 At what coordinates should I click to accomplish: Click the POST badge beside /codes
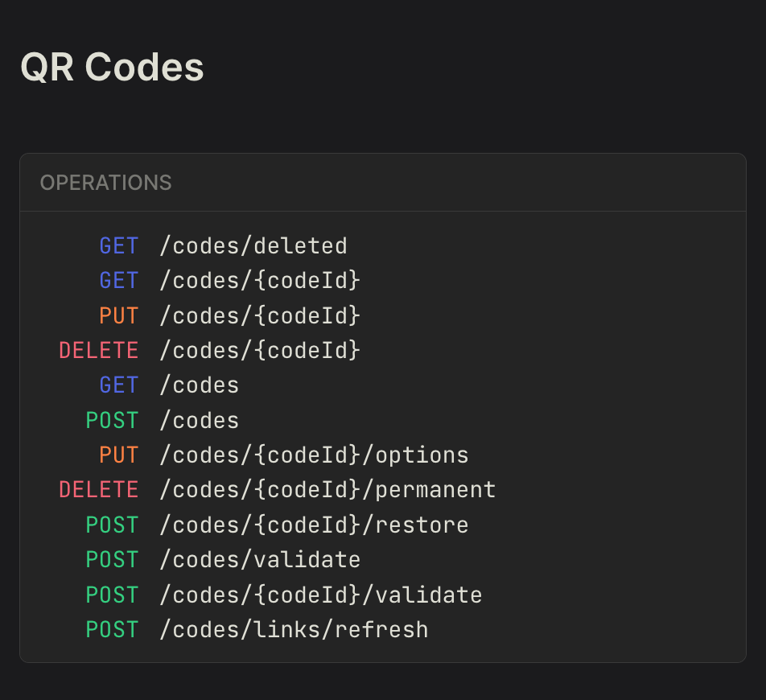coord(112,420)
